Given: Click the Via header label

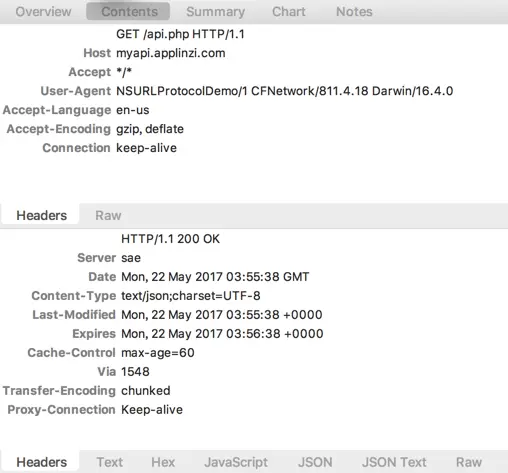Looking at the screenshot, I should click(x=107, y=372).
